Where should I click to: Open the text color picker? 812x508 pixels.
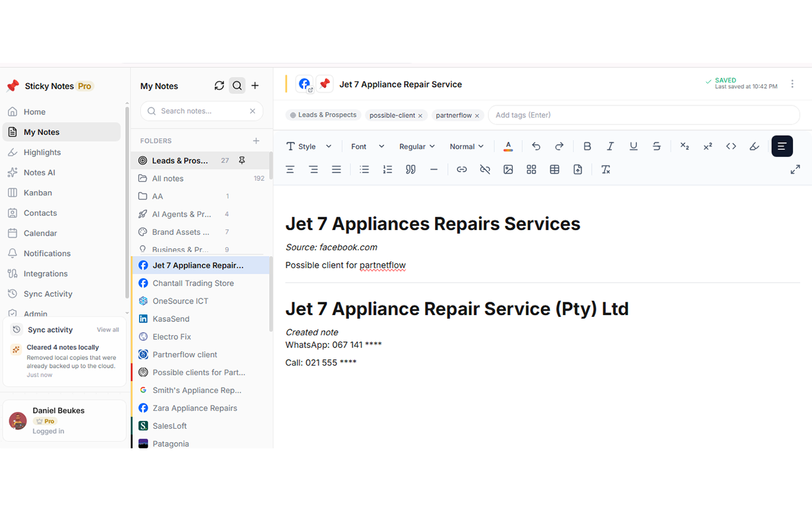[508, 146]
